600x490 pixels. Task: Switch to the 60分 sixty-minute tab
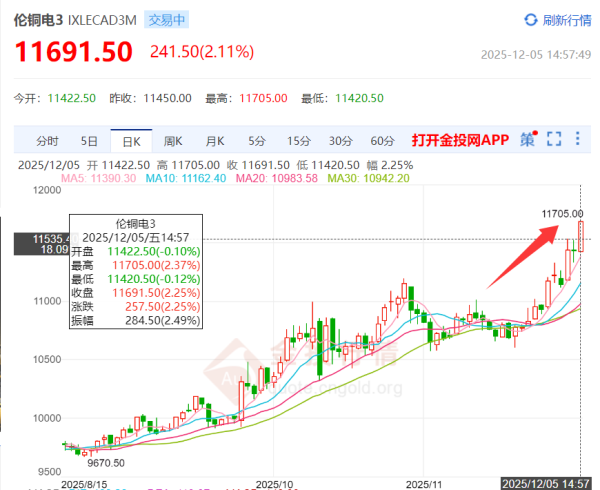tap(382, 141)
